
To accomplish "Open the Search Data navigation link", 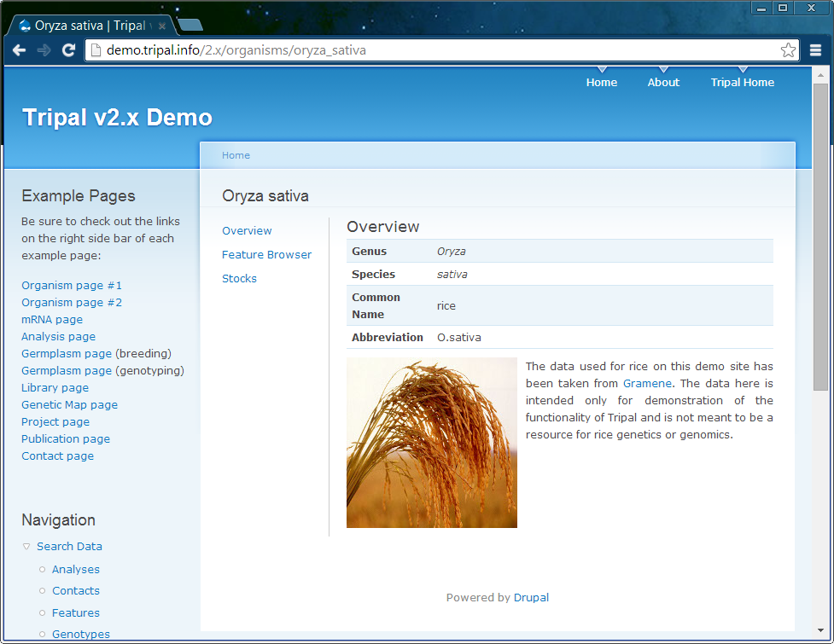I will click(69, 546).
